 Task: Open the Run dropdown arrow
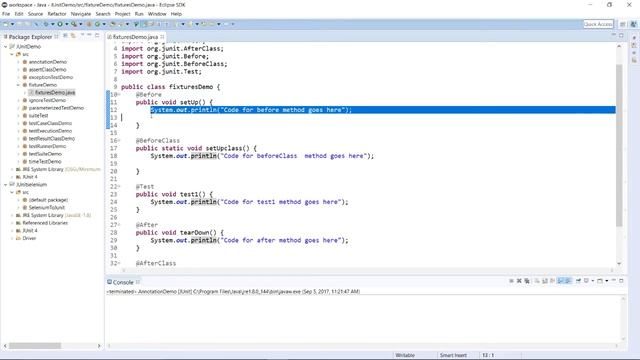pos(67,24)
